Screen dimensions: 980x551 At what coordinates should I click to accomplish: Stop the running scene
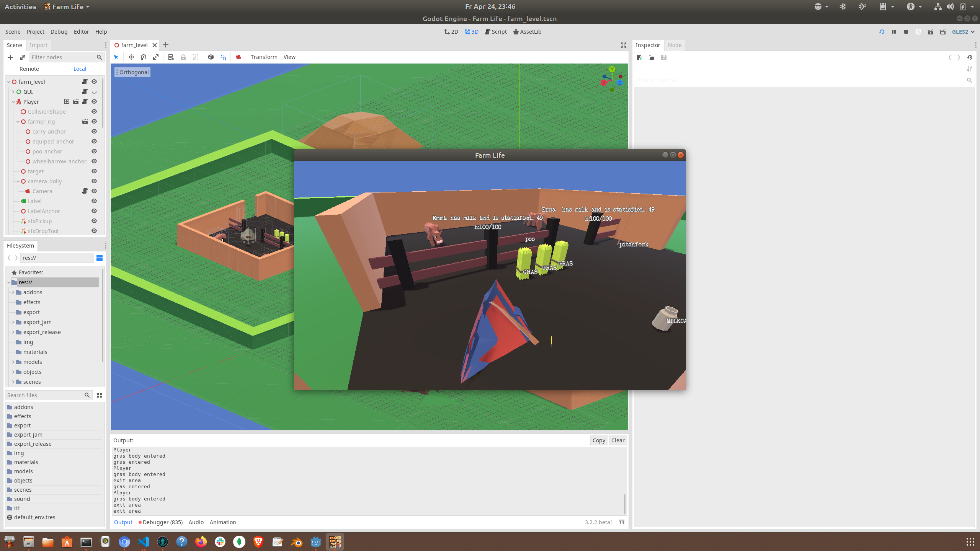pyautogui.click(x=906, y=32)
